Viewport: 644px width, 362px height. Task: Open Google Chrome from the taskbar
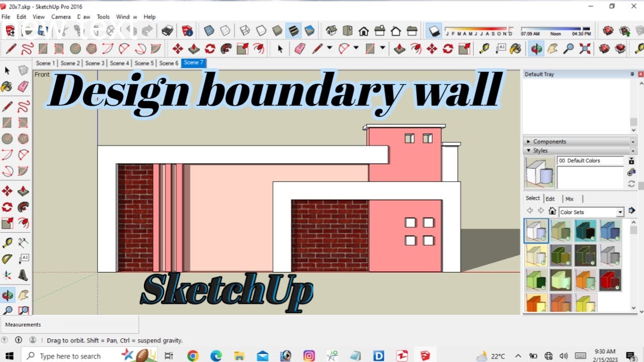click(193, 356)
